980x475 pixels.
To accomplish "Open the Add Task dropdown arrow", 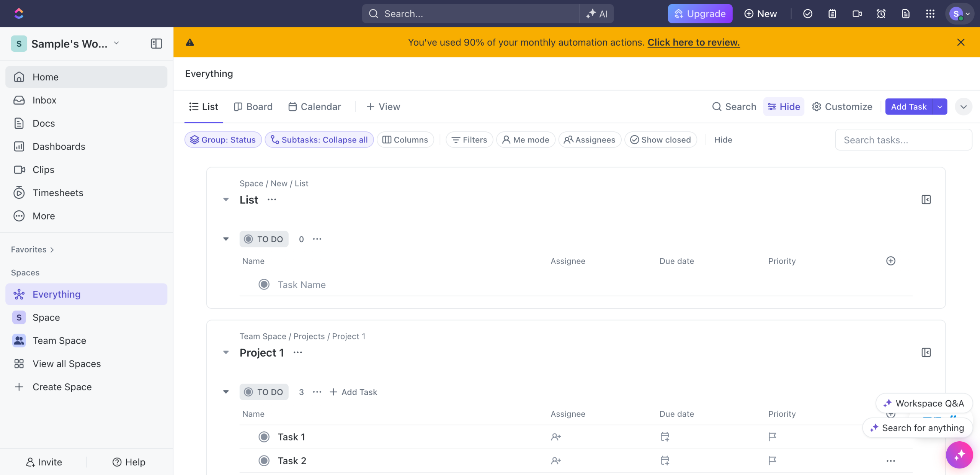I will tap(940, 107).
